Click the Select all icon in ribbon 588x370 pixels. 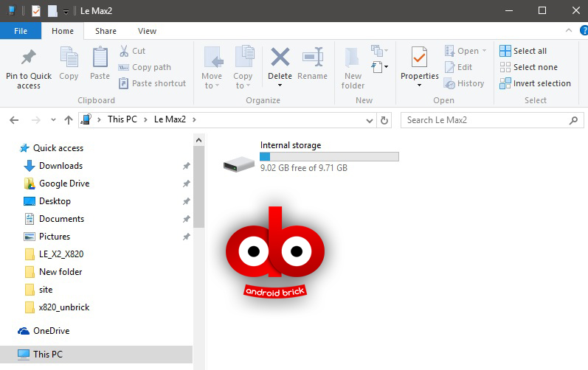point(505,51)
